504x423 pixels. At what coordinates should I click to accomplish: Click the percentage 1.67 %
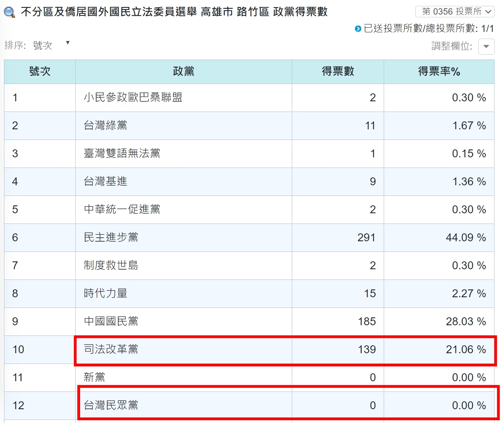(469, 126)
